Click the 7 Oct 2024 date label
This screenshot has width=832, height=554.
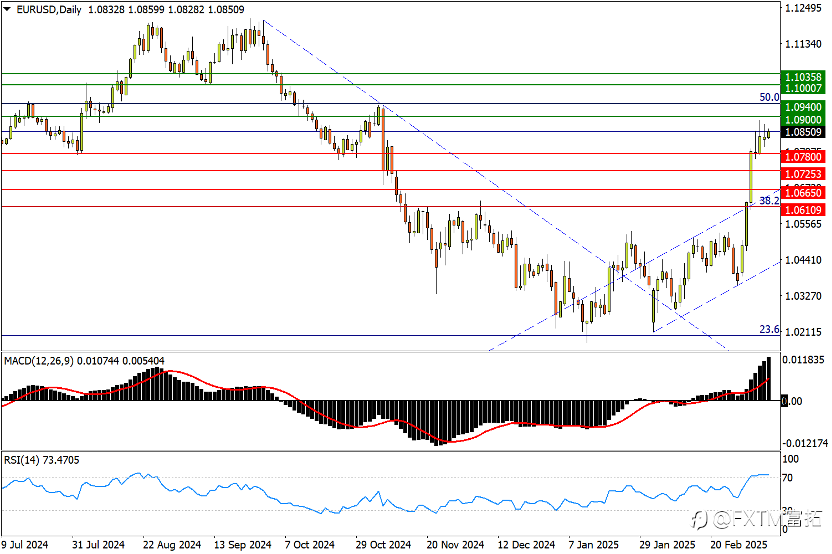click(x=310, y=545)
